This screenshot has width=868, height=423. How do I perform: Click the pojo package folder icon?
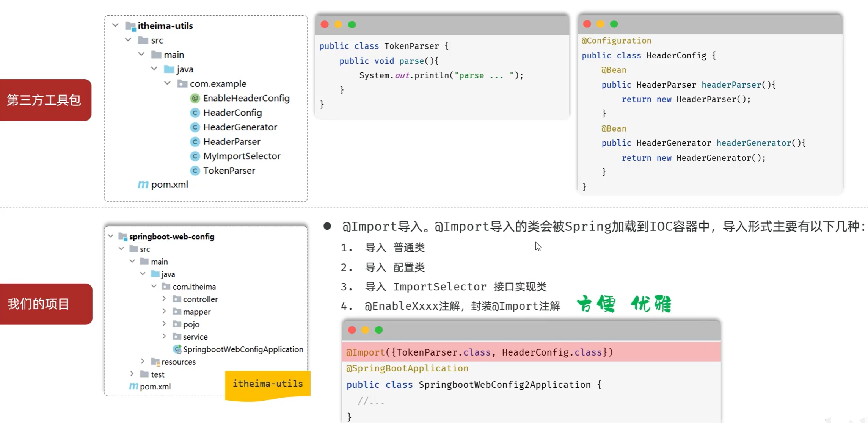[x=177, y=324]
